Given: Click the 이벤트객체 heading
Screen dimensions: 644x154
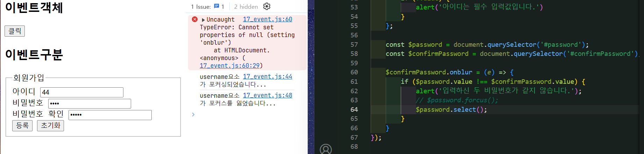Looking at the screenshot, I should [x=34, y=7].
